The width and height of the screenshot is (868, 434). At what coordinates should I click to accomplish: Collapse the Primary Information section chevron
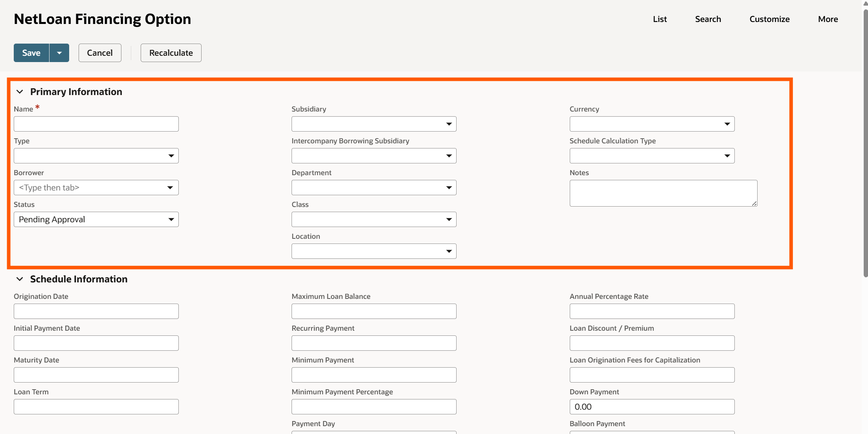[x=20, y=92]
